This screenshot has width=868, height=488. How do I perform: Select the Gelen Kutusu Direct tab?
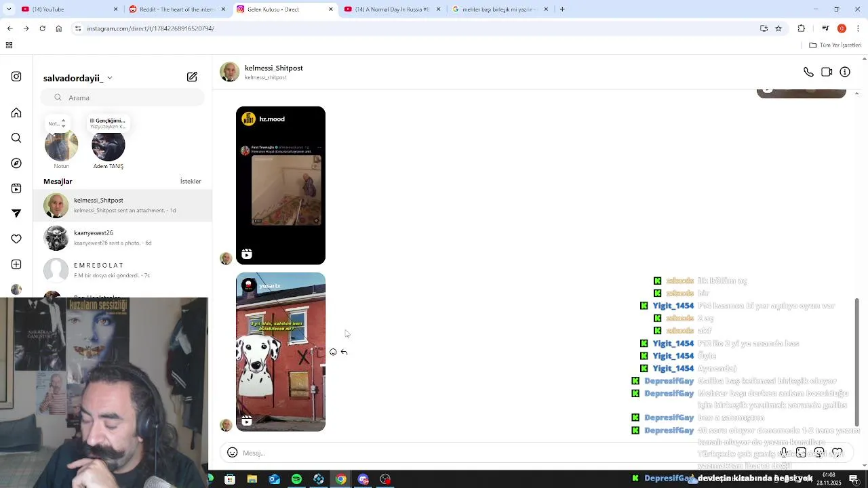(x=284, y=9)
